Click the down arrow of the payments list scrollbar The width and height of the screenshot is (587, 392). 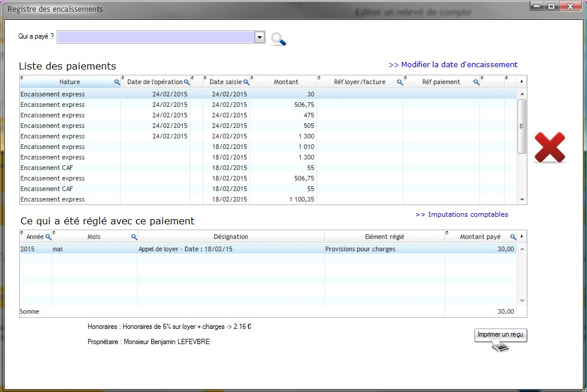point(522,200)
